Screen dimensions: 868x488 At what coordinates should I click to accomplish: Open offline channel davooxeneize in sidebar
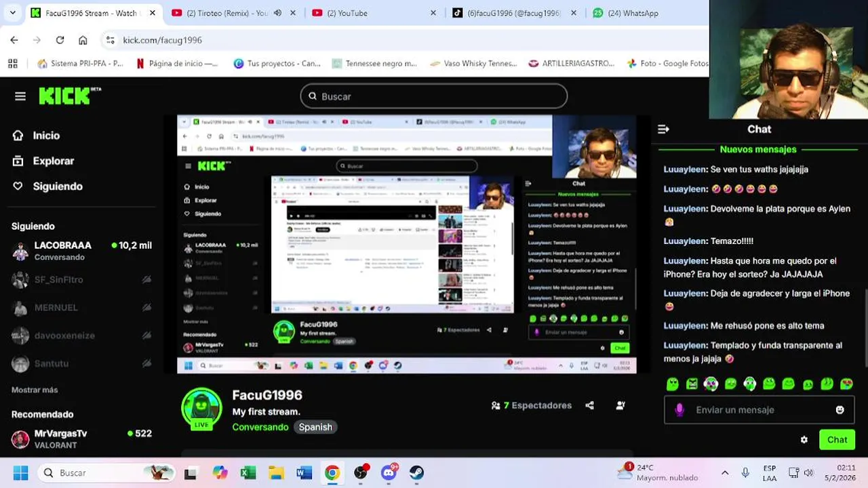[x=81, y=335]
